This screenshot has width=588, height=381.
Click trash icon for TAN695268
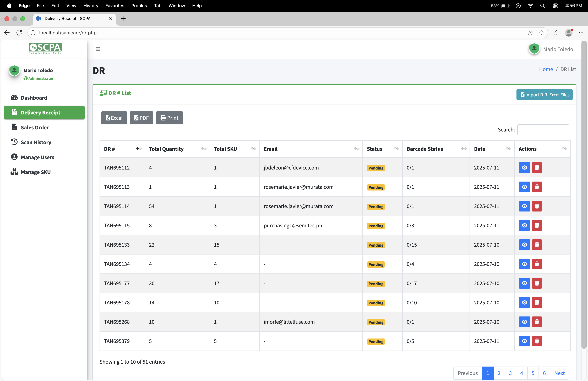tap(537, 322)
